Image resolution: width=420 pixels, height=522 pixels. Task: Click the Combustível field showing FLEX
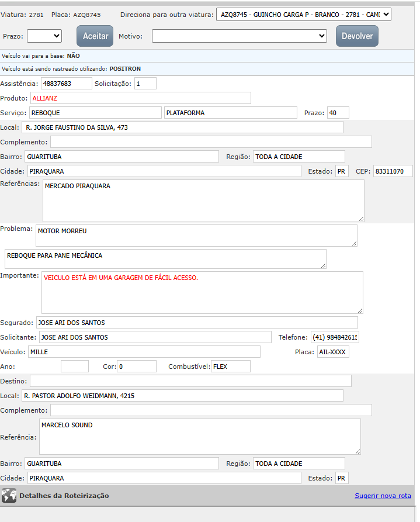coord(230,367)
